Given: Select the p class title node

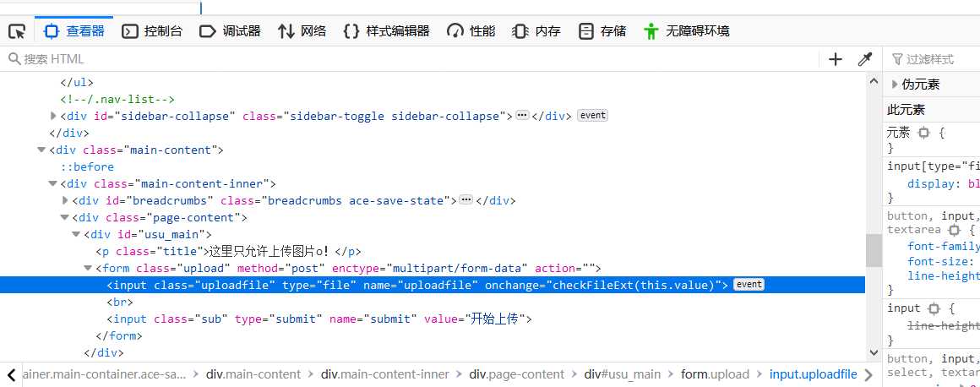Looking at the screenshot, I should tap(433, 251).
